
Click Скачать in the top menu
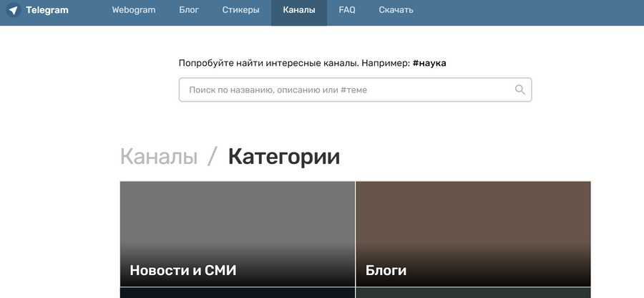(396, 11)
